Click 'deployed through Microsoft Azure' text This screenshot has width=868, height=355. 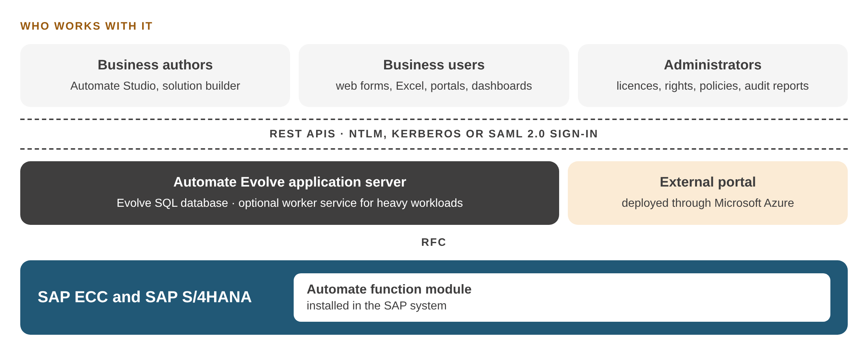tap(708, 203)
